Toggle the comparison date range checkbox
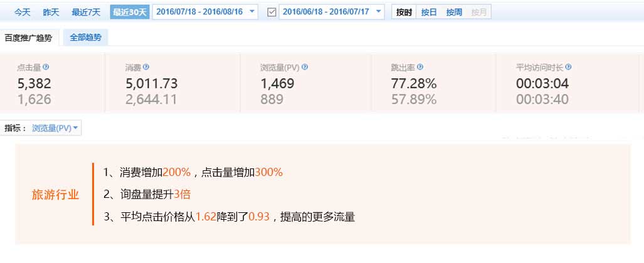 click(x=272, y=12)
